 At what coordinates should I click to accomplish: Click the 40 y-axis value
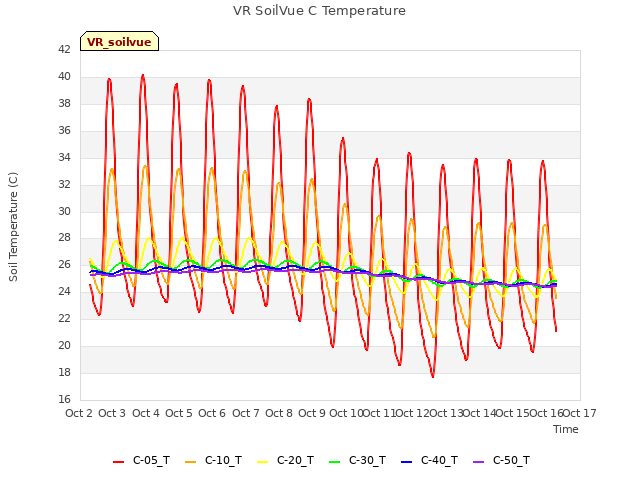coord(64,76)
